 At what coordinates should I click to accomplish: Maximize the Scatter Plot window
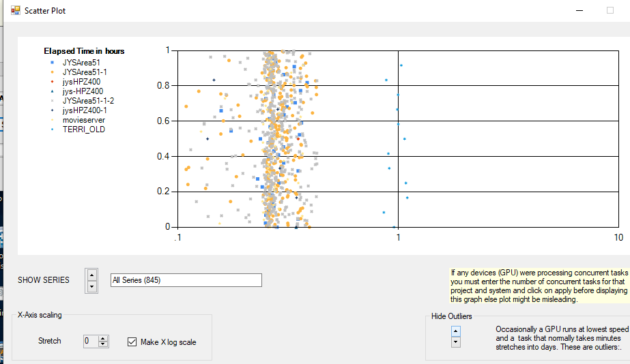(610, 10)
